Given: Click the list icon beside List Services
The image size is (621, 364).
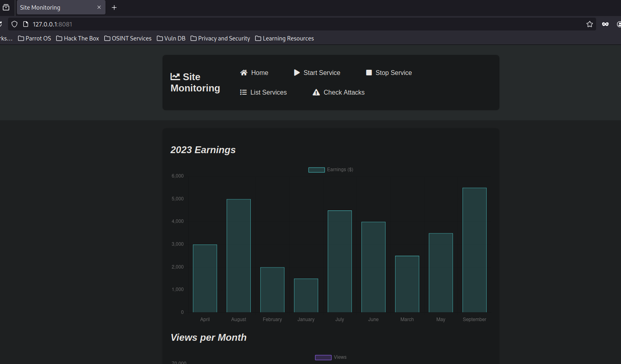Looking at the screenshot, I should click(243, 92).
